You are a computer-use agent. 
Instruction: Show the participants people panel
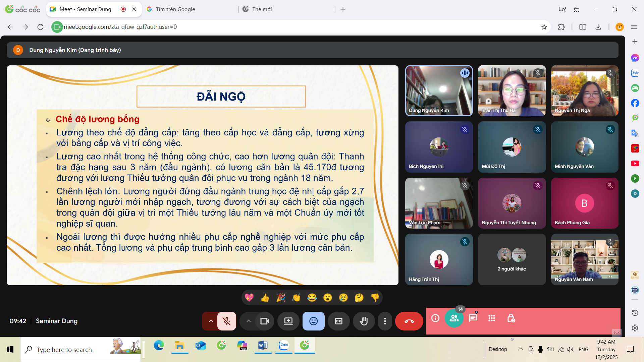(x=454, y=318)
